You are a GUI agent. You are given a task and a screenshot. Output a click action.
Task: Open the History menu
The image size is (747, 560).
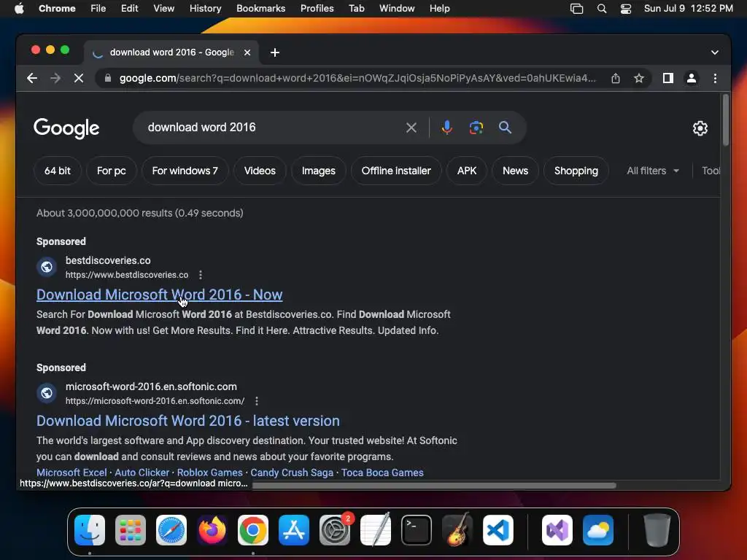(x=205, y=9)
